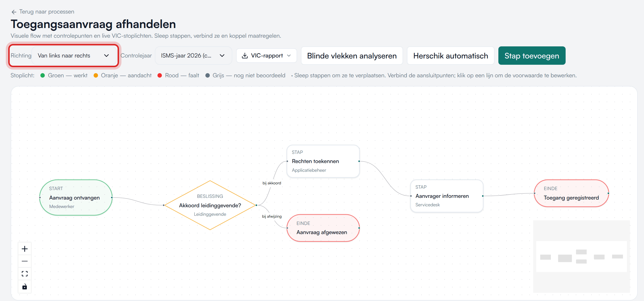Expand the VIC-rapport menu chevron

[x=289, y=55]
